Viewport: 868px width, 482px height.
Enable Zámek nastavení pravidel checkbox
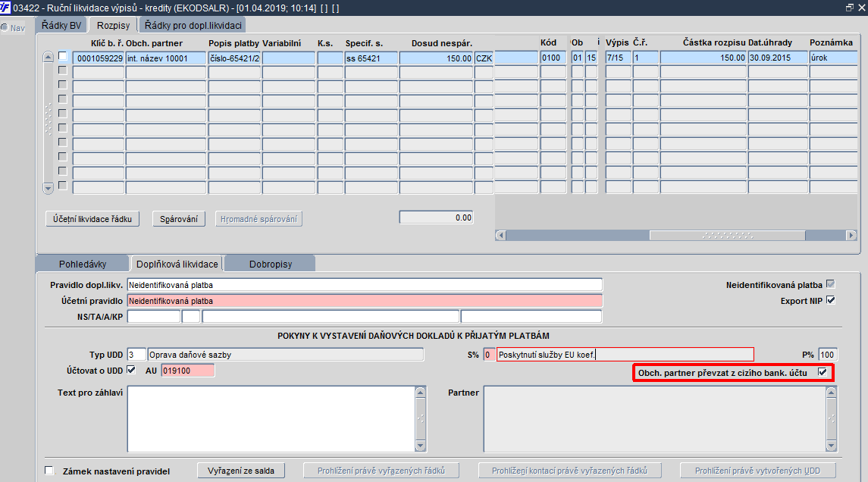click(x=49, y=471)
